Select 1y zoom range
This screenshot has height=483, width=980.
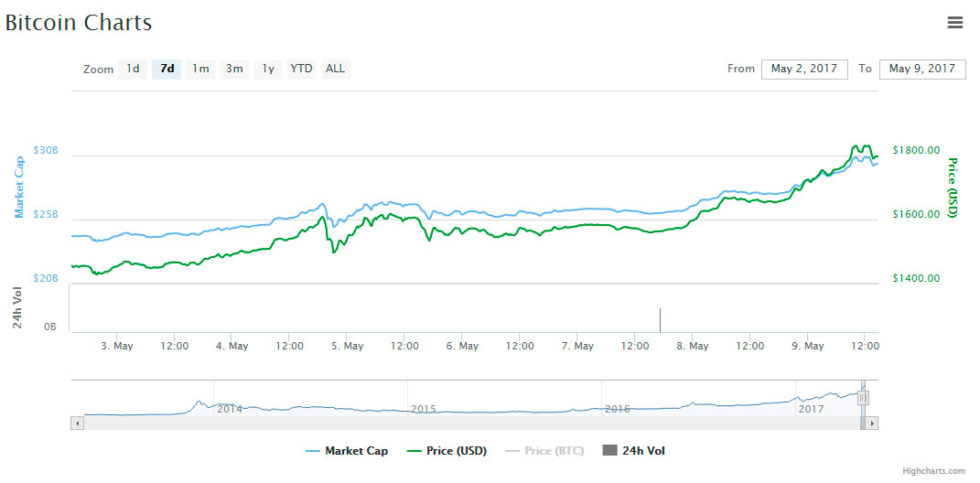click(268, 69)
